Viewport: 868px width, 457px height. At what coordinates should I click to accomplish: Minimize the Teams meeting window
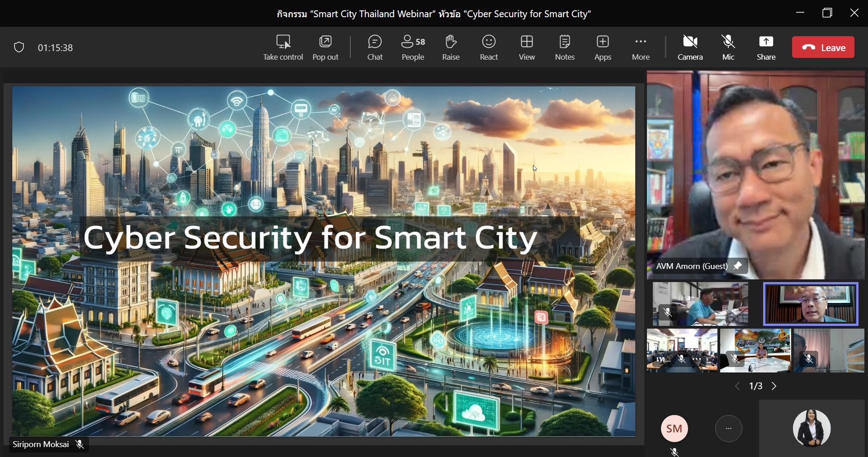click(800, 13)
